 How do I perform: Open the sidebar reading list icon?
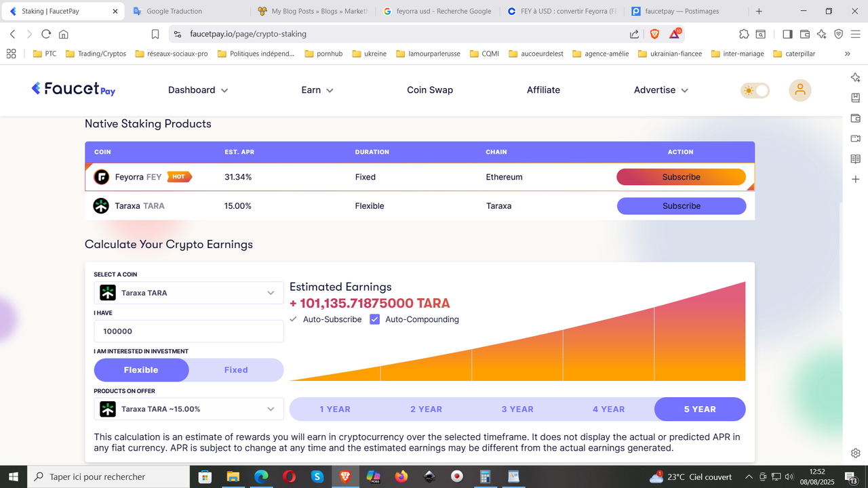856,159
